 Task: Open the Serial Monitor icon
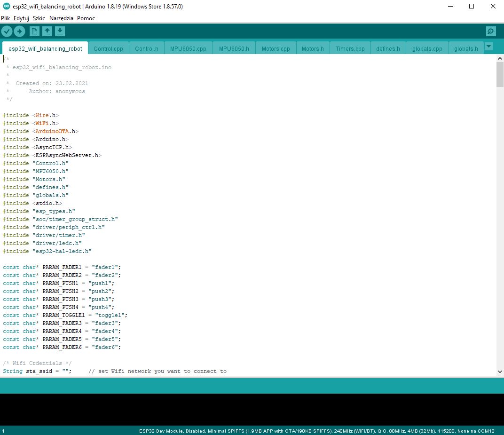click(491, 31)
